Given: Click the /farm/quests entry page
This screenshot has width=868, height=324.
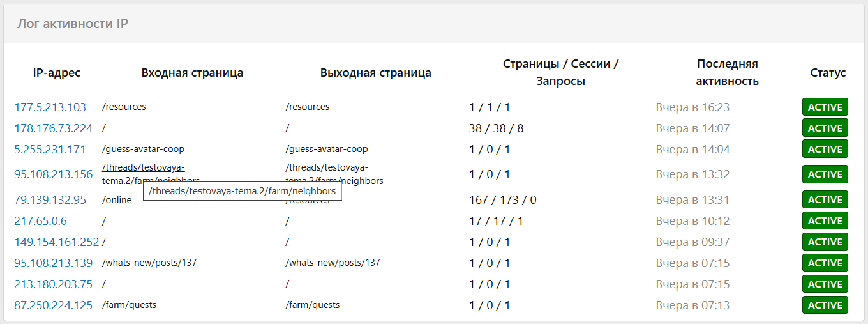Looking at the screenshot, I should point(129,305).
